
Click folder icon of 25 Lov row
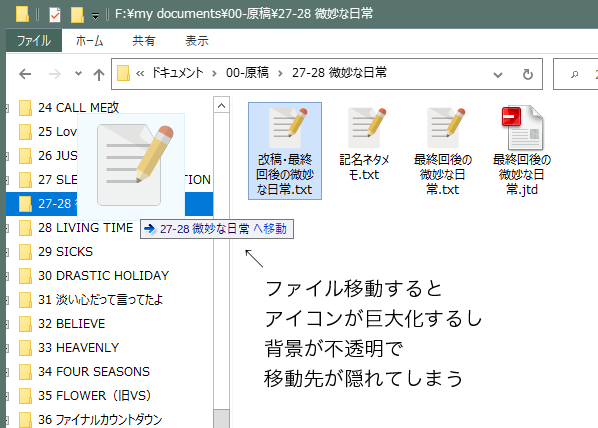(x=26, y=132)
